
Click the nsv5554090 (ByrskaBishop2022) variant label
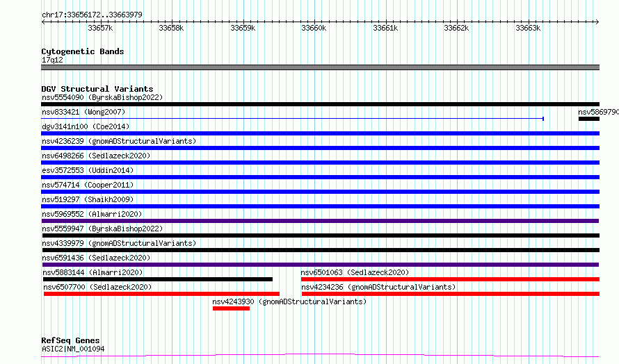pos(102,97)
